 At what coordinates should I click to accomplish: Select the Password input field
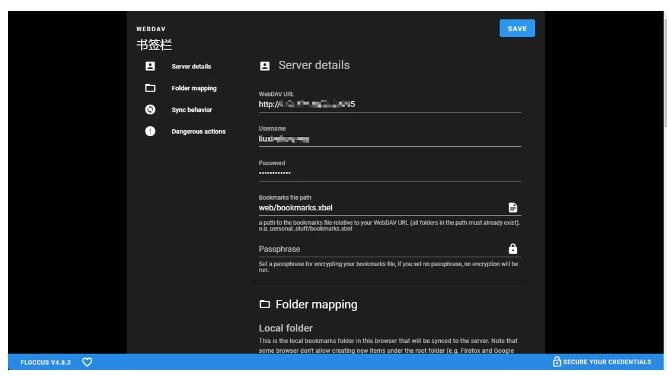pos(390,173)
